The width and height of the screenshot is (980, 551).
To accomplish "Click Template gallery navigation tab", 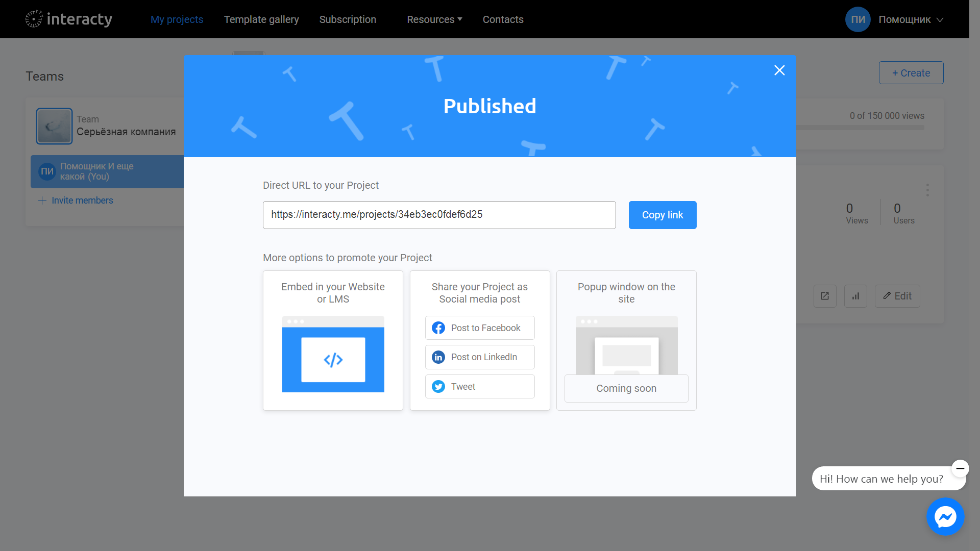I will 261,19.
